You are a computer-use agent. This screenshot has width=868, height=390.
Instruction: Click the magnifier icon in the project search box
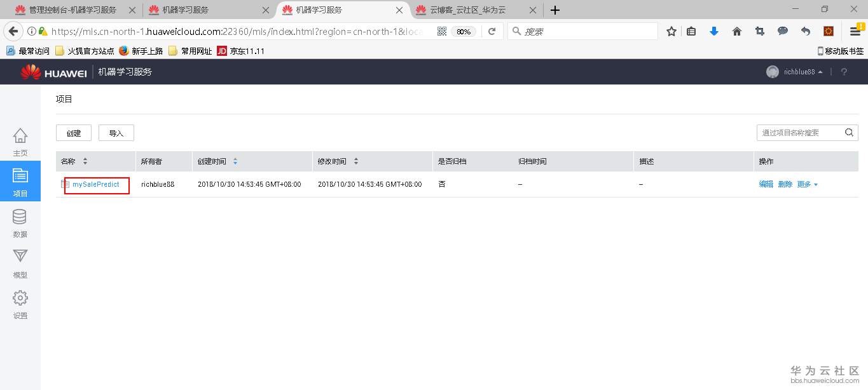[x=848, y=132]
